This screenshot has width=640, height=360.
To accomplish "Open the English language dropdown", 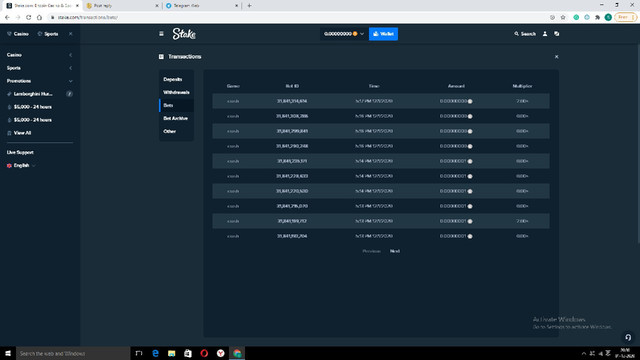I will [21, 165].
